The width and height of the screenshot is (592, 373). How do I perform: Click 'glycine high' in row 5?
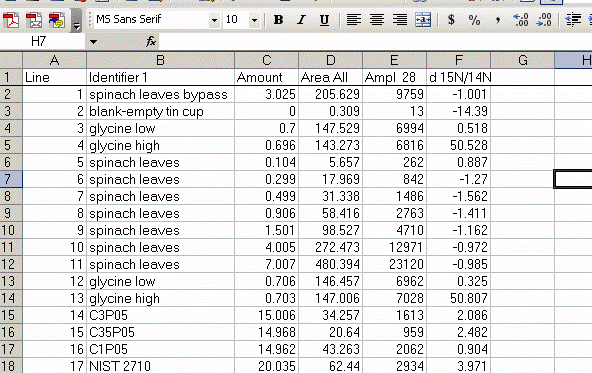click(160, 145)
